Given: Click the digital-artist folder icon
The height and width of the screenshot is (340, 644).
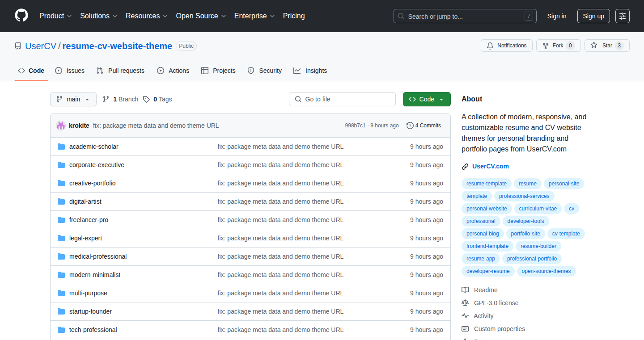Looking at the screenshot, I should 61,201.
